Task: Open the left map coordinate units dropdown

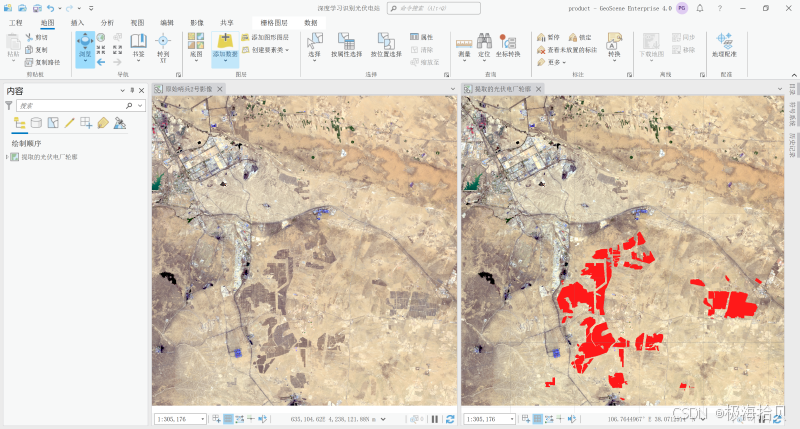Action: click(383, 419)
